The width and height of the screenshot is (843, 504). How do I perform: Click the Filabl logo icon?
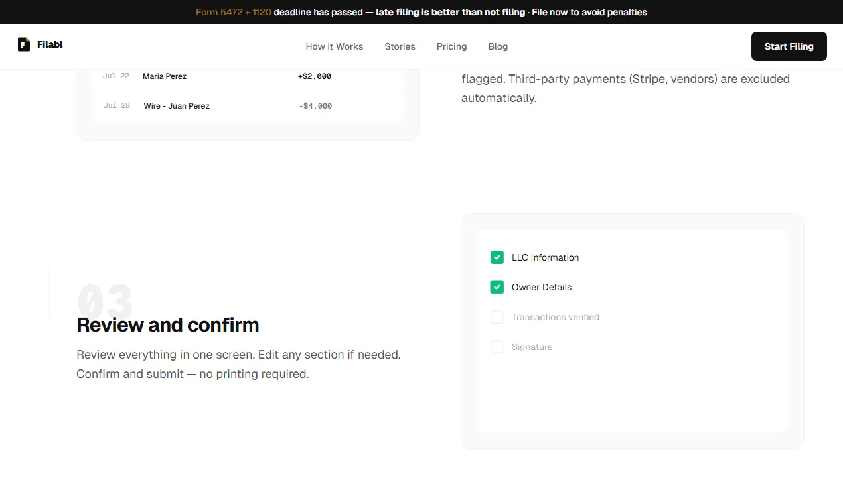pos(24,44)
